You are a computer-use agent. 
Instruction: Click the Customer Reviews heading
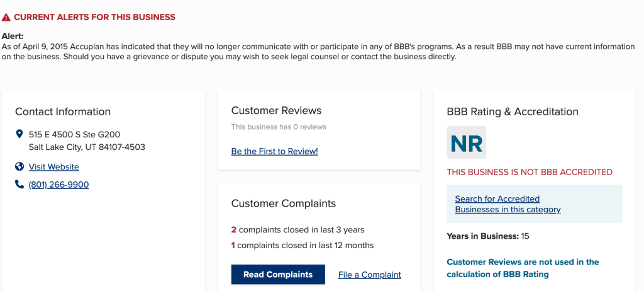(277, 110)
